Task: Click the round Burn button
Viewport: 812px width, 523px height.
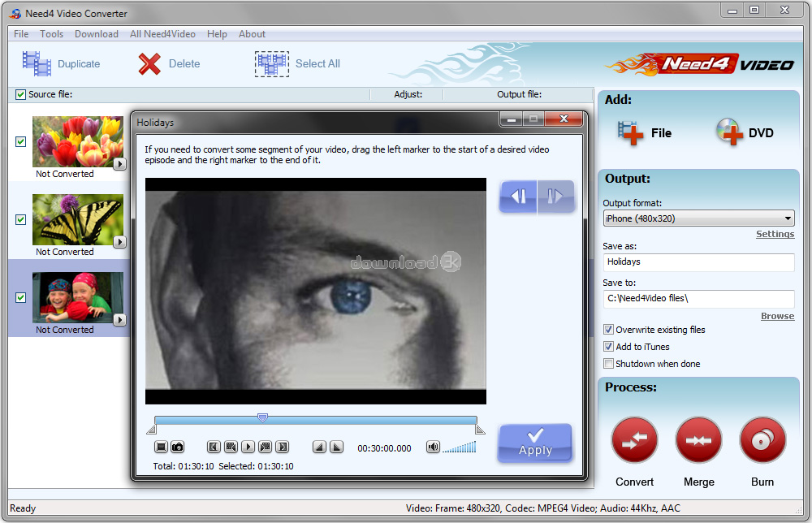Action: (x=762, y=441)
